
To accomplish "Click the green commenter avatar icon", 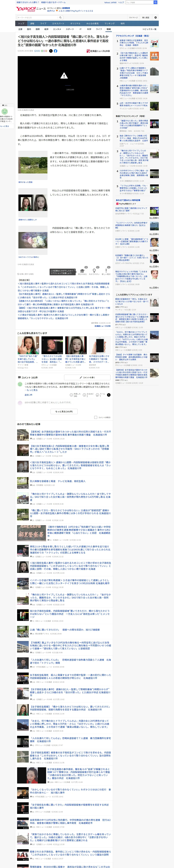I will 20,384.
